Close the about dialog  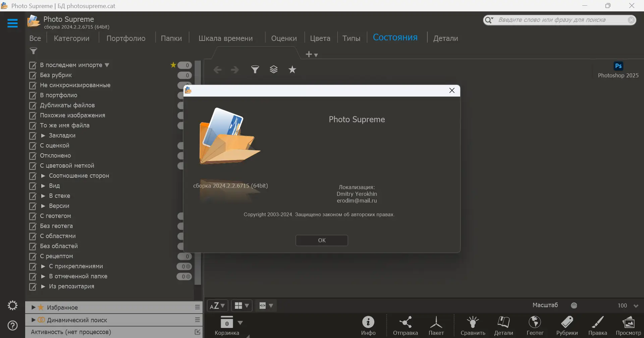452,91
